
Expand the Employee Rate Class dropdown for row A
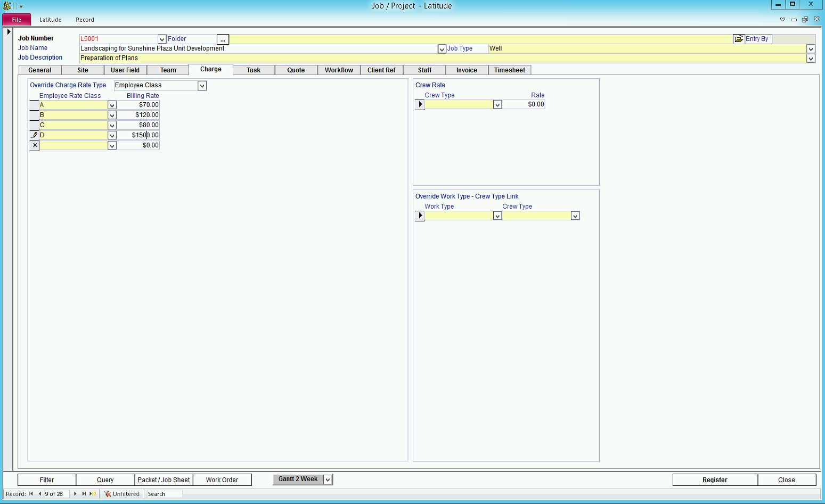[x=112, y=105]
